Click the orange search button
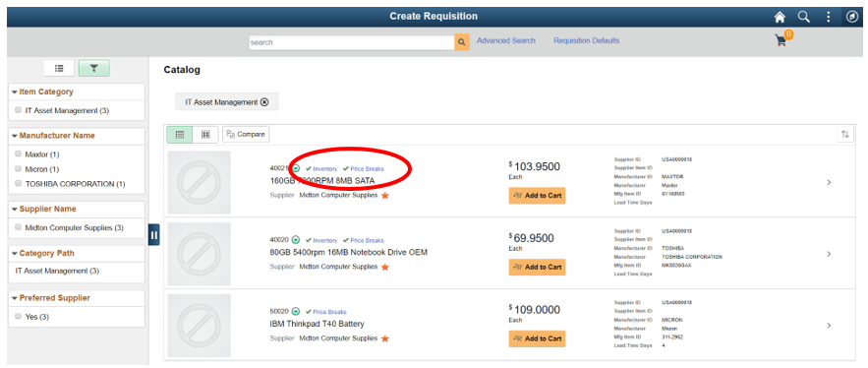The image size is (868, 368). click(x=462, y=42)
